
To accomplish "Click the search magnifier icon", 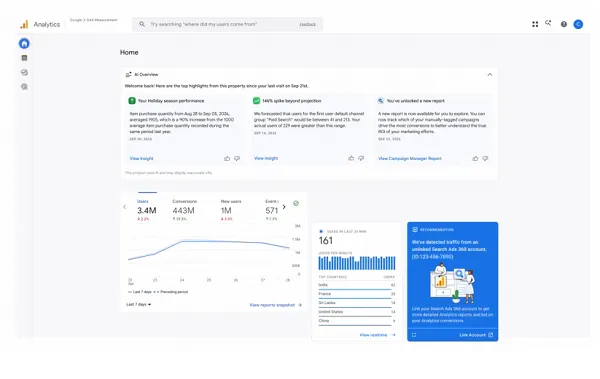I will coord(142,24).
